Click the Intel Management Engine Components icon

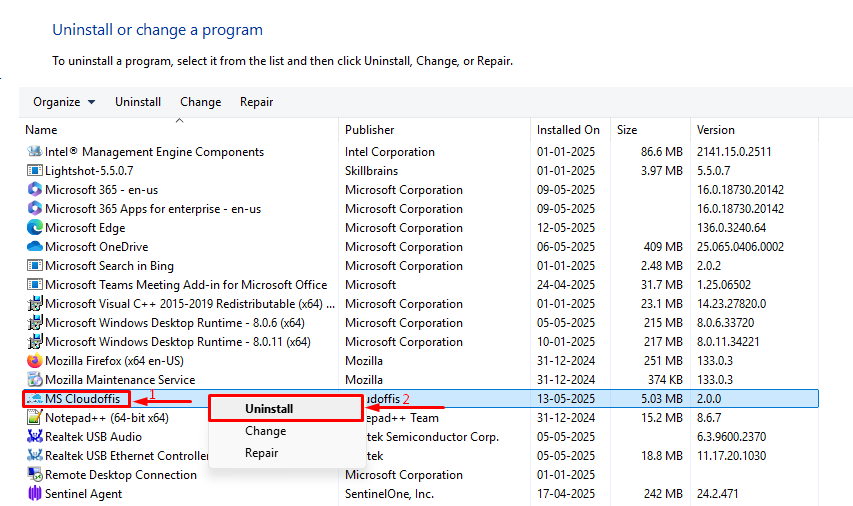coord(35,151)
